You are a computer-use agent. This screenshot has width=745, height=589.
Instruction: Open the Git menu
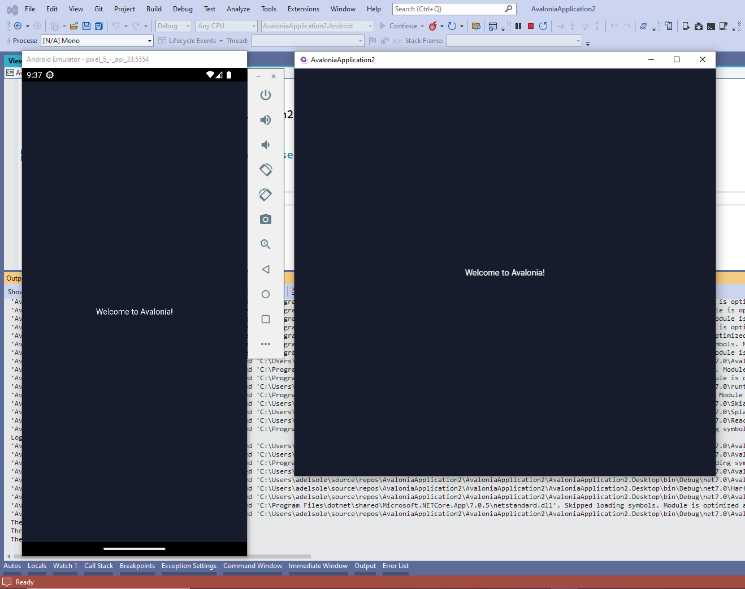[x=98, y=9]
